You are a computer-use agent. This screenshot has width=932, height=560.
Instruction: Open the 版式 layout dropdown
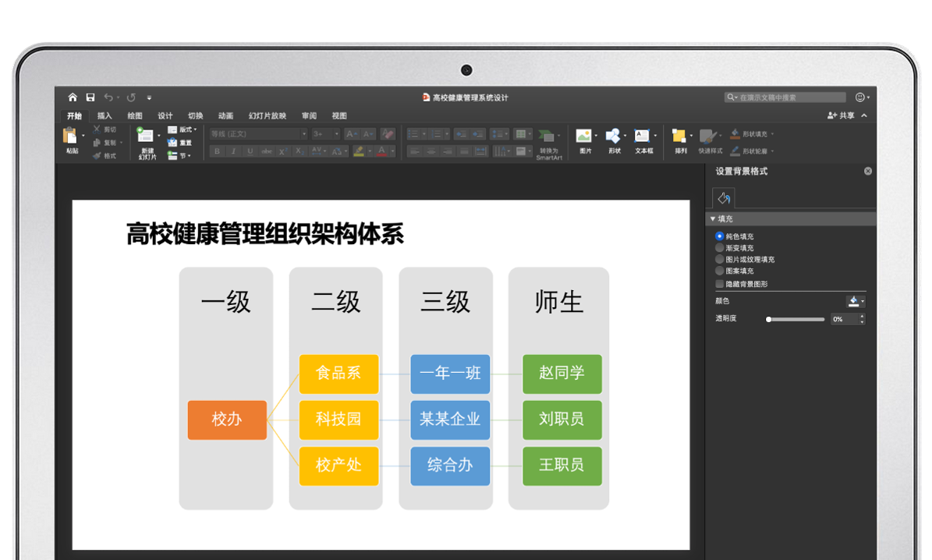(x=182, y=129)
